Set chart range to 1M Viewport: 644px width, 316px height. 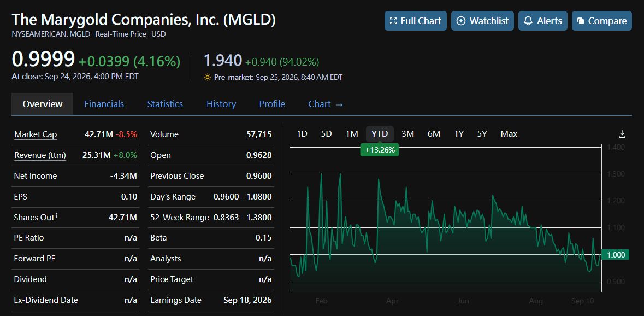tap(352, 134)
